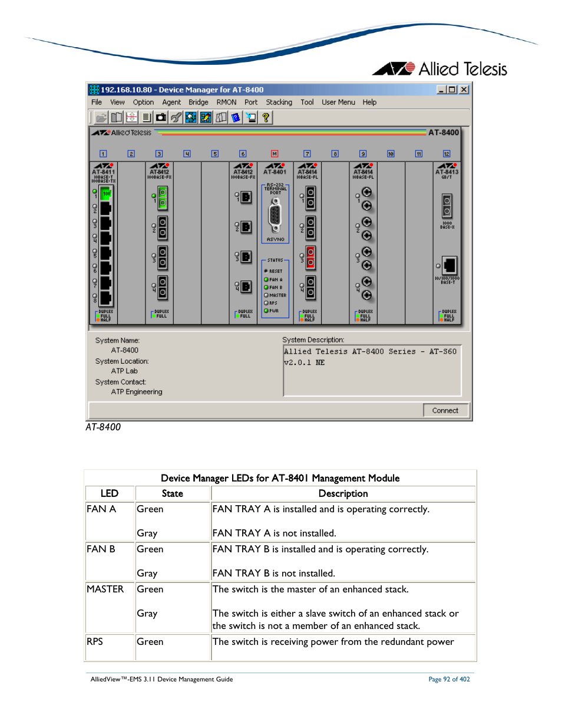Select slot number 2 marker on chassis
562x728 pixels.
click(x=131, y=154)
